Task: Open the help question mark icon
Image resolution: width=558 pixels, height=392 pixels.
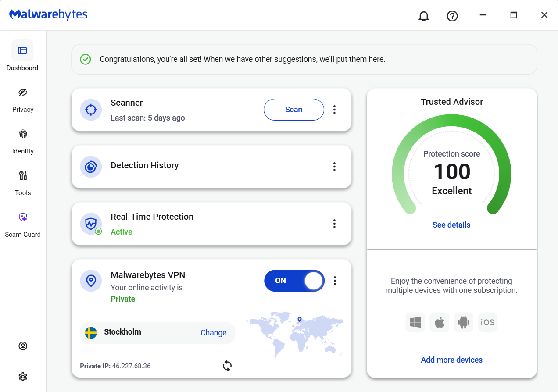Action: point(452,16)
